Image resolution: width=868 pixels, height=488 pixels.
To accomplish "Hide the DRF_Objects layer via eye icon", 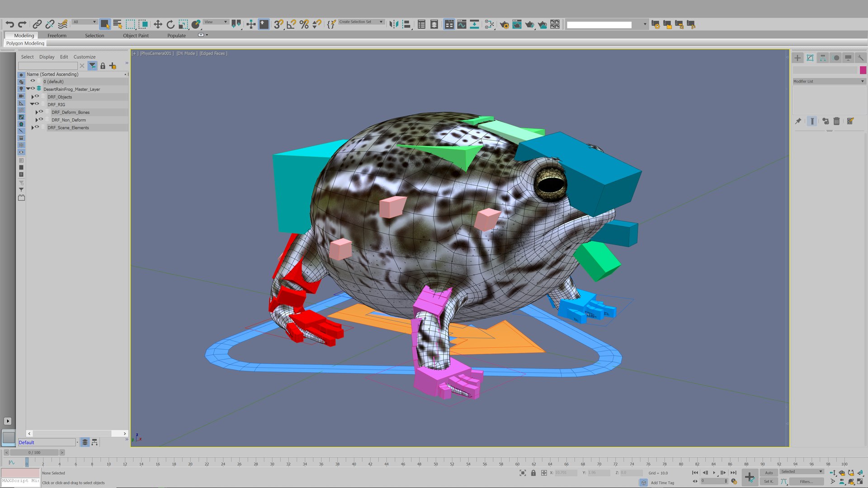I will tap(37, 97).
